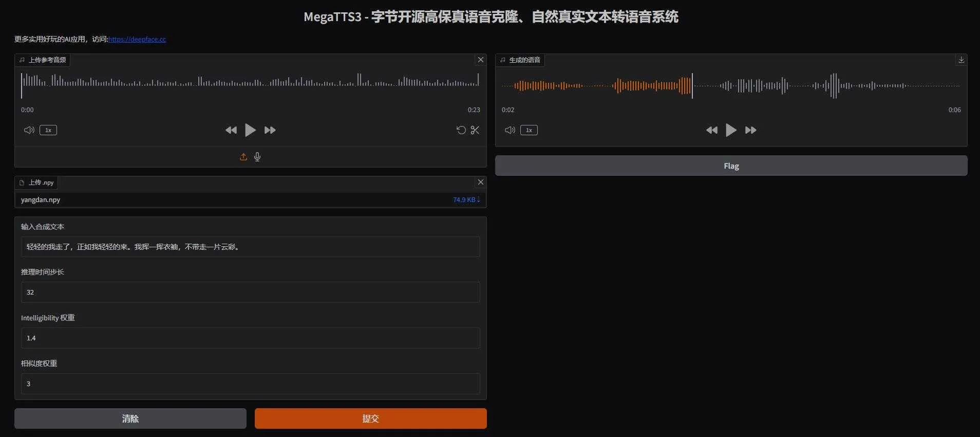Rewind the reference audio
980x437 pixels.
pyautogui.click(x=231, y=130)
